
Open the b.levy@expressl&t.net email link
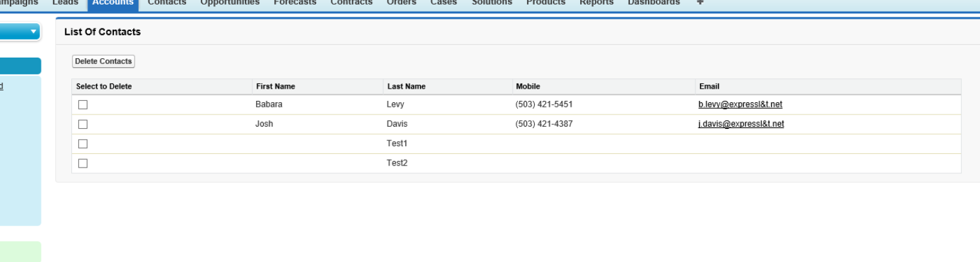[740, 104]
